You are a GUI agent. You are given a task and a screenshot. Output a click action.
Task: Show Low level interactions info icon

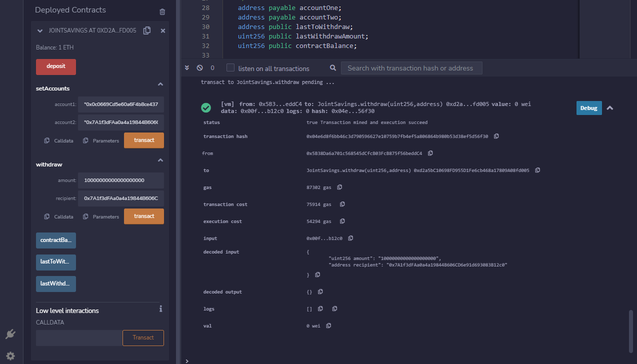click(160, 309)
